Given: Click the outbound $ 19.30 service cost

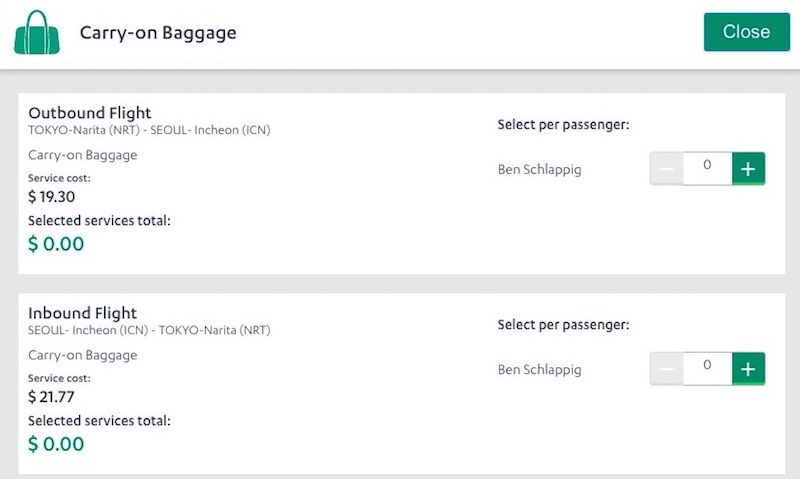Looking at the screenshot, I should coord(52,196).
